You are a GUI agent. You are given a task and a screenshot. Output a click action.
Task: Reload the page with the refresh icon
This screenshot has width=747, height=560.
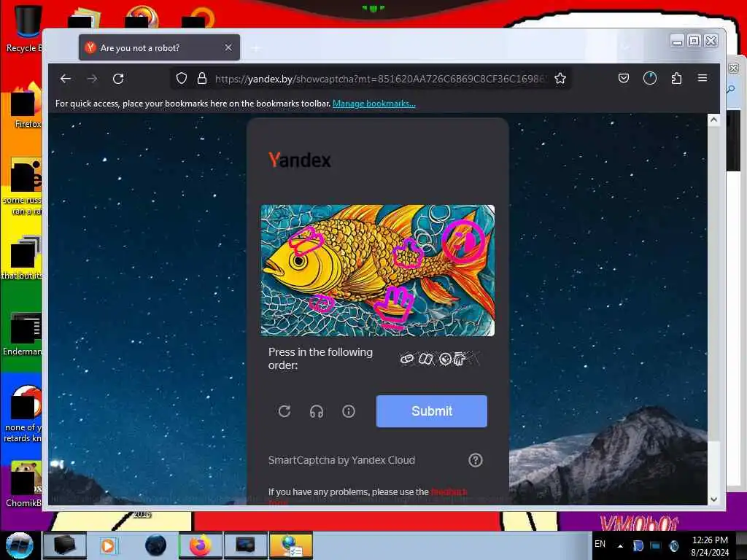coord(119,79)
